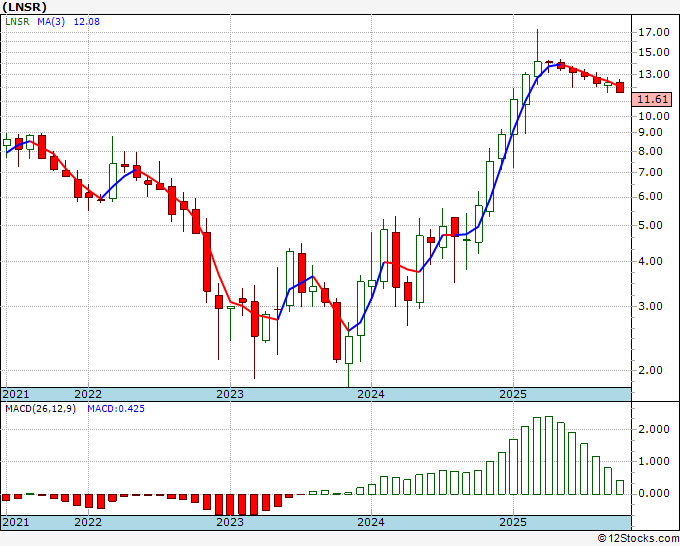
Task: Click the 11.61 current price tag
Action: pyautogui.click(x=653, y=99)
